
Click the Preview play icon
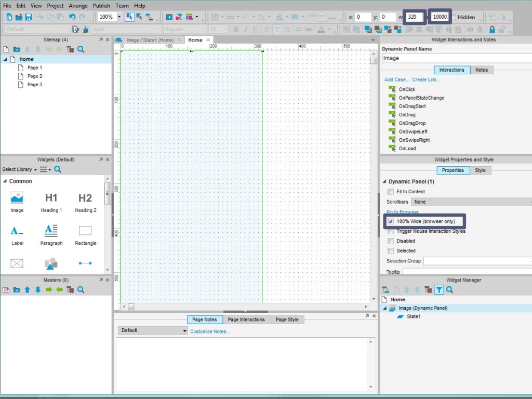169,17
